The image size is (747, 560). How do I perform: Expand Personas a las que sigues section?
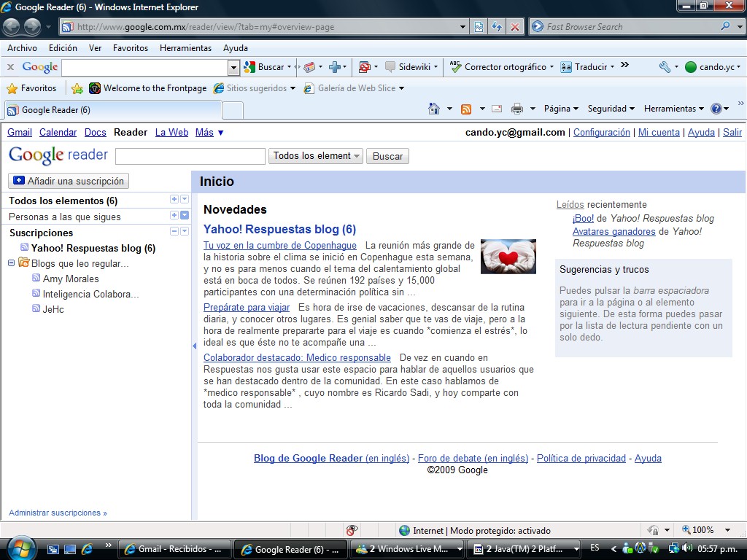click(x=174, y=215)
